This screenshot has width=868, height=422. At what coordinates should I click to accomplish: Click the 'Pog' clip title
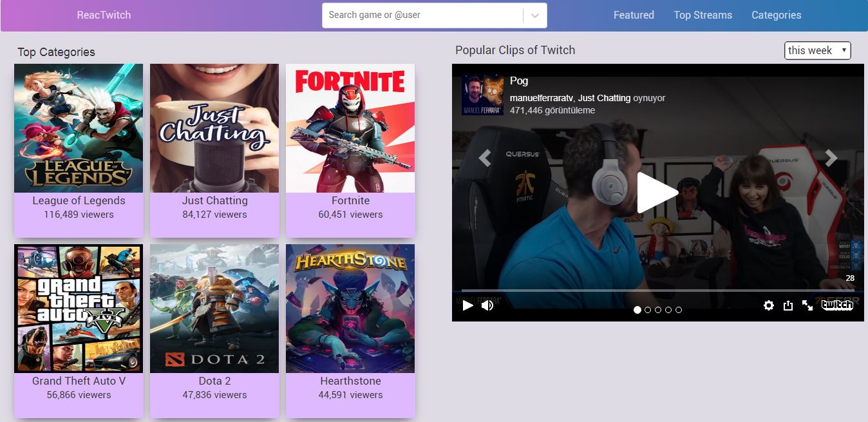(x=519, y=81)
